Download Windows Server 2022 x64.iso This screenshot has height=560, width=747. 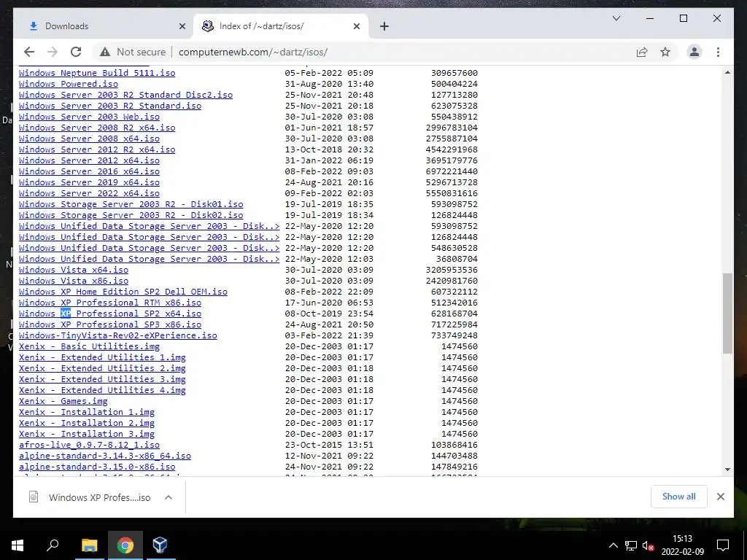click(x=89, y=193)
